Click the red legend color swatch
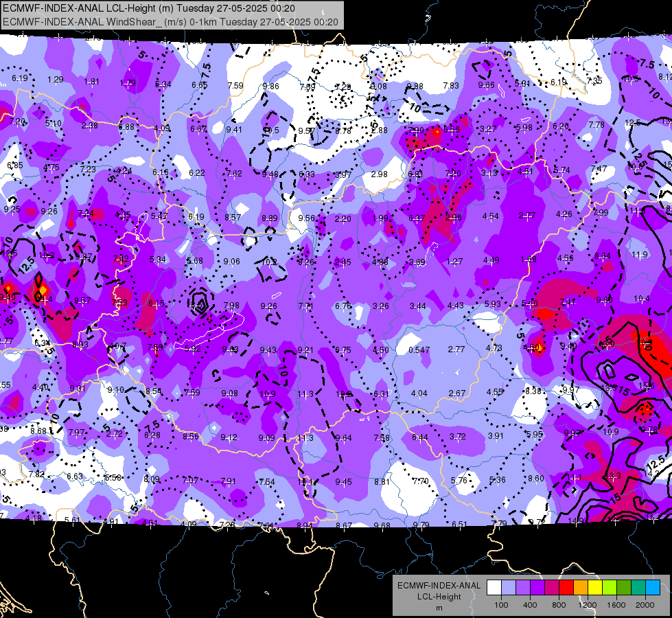 pyautogui.click(x=566, y=587)
